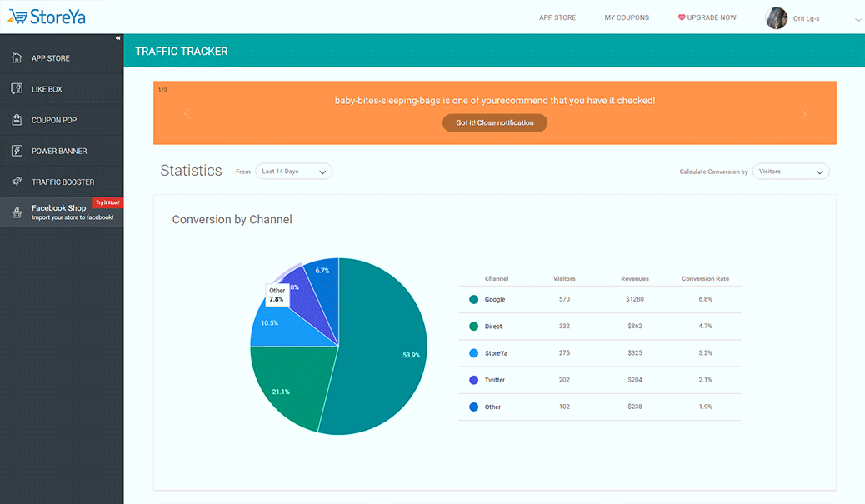Click the Google legend color dot
865x504 pixels.
tap(473, 299)
